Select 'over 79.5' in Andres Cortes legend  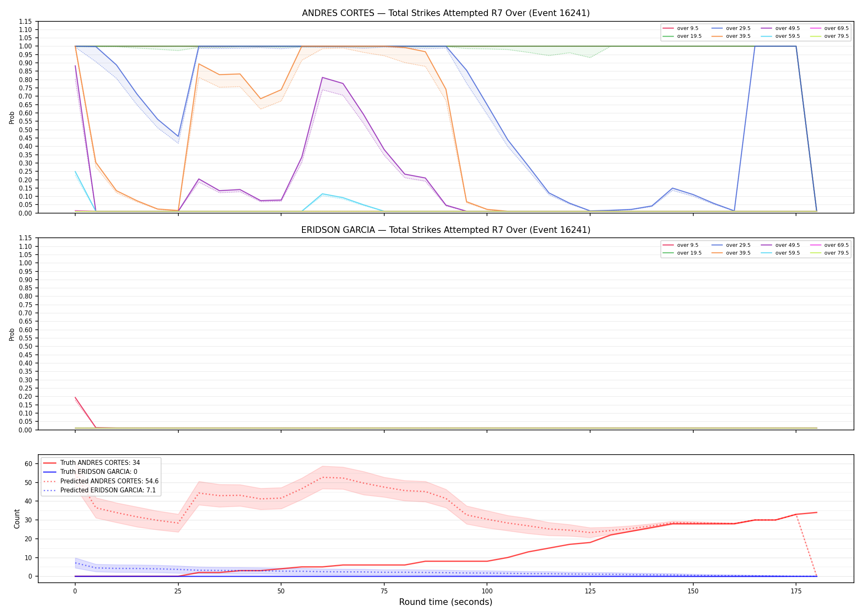(836, 36)
